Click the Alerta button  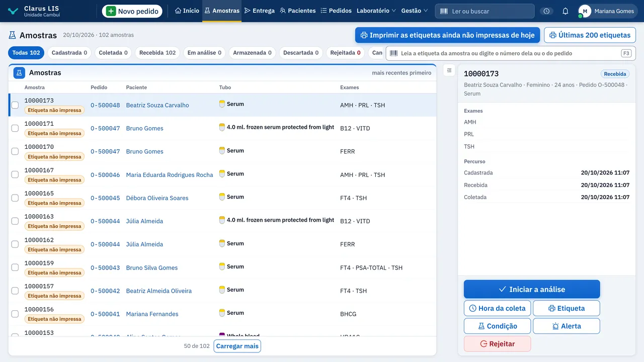[567, 326]
